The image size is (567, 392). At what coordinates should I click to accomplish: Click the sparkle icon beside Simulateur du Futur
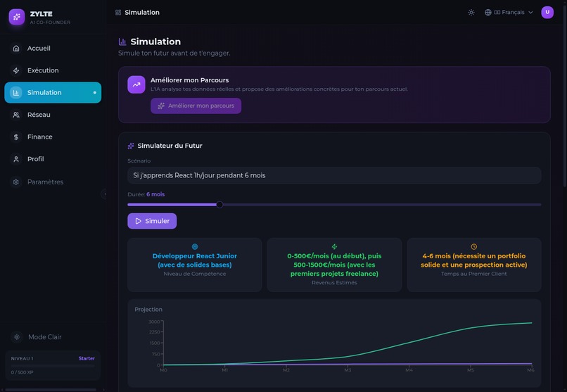pos(131,146)
